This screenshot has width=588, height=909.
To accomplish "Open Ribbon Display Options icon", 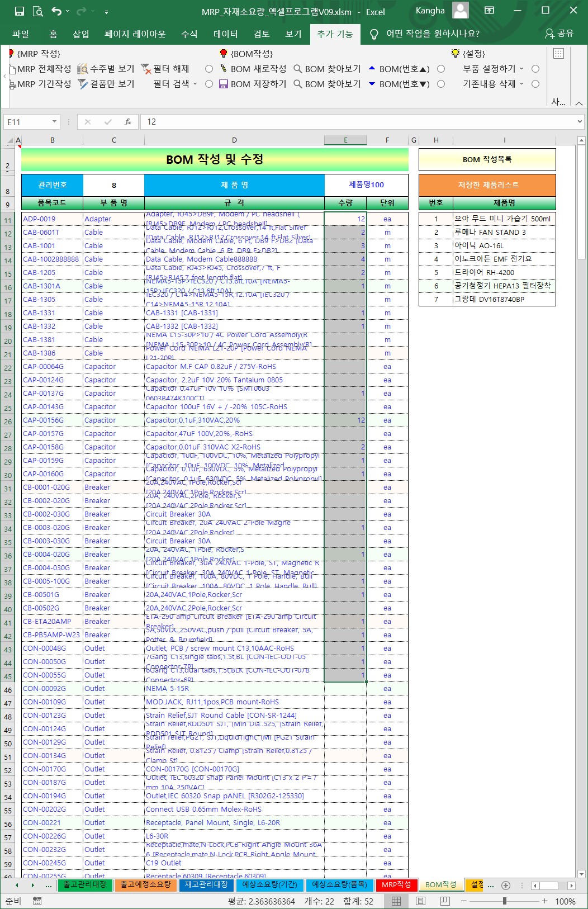I will coord(489,11).
